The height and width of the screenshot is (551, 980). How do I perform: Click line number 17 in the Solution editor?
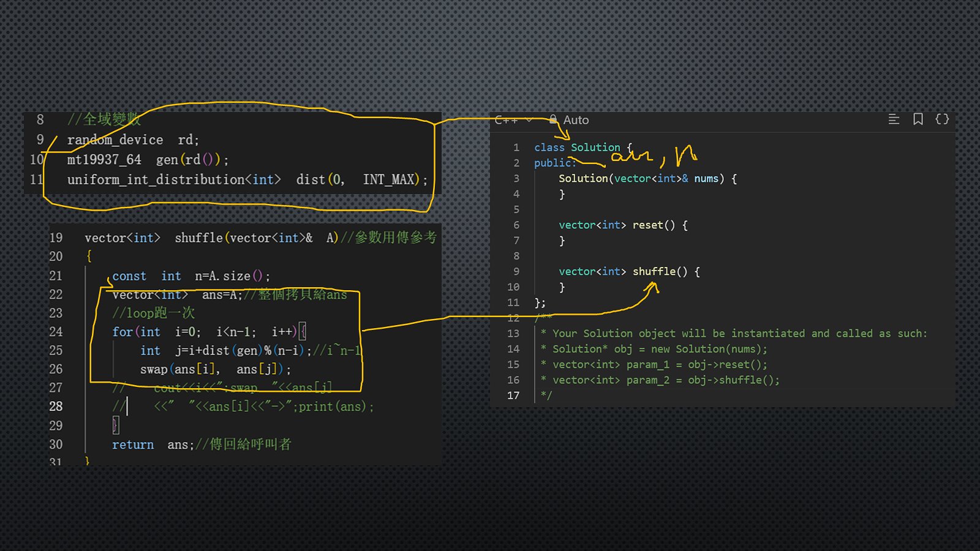tap(513, 395)
